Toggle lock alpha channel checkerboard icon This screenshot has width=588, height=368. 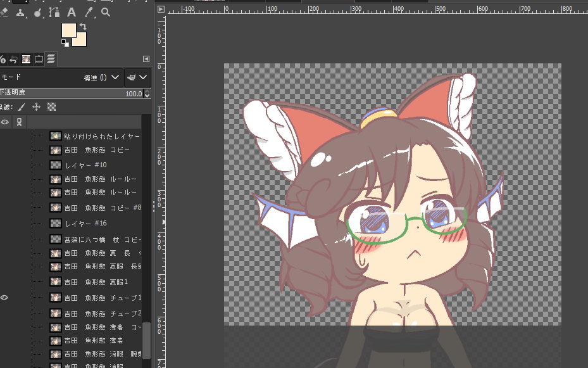pyautogui.click(x=52, y=107)
